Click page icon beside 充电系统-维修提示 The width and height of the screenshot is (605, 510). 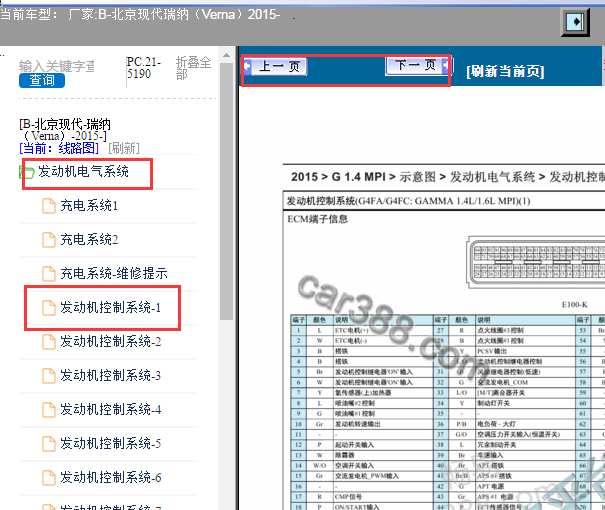49,274
